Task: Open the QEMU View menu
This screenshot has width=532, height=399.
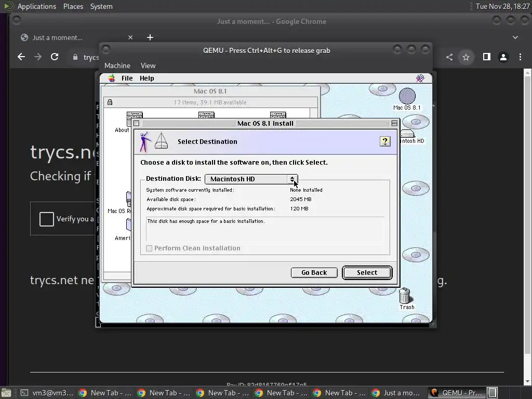Action: pos(148,65)
